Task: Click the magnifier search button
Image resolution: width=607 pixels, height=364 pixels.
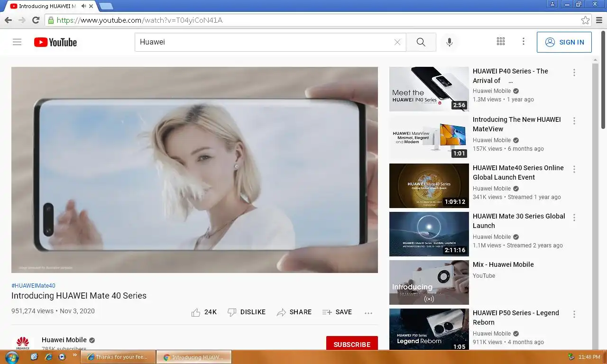Action: (x=421, y=42)
